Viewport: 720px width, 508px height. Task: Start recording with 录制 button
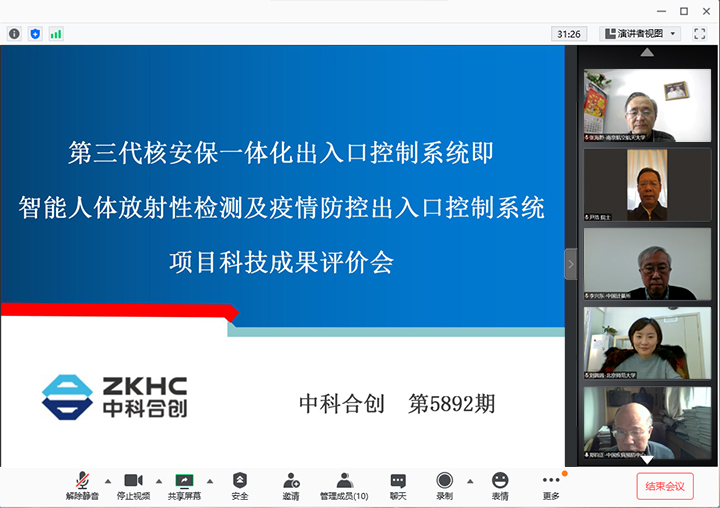[x=444, y=486]
